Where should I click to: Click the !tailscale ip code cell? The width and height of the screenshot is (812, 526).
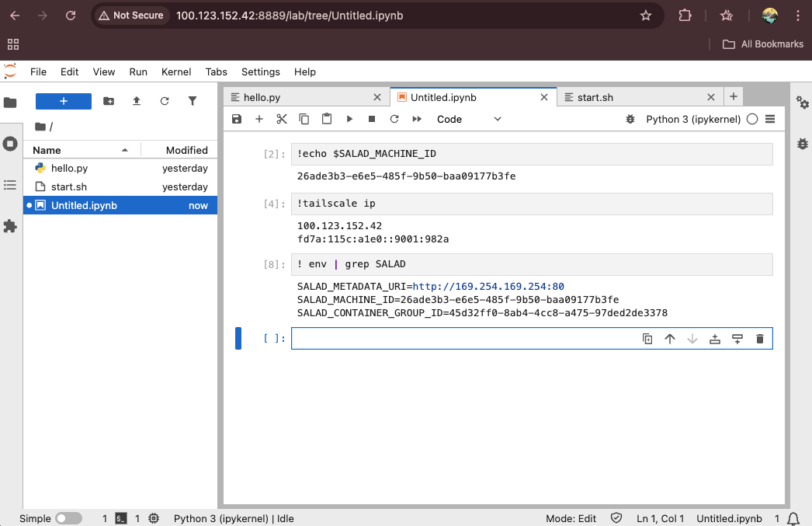pos(532,204)
